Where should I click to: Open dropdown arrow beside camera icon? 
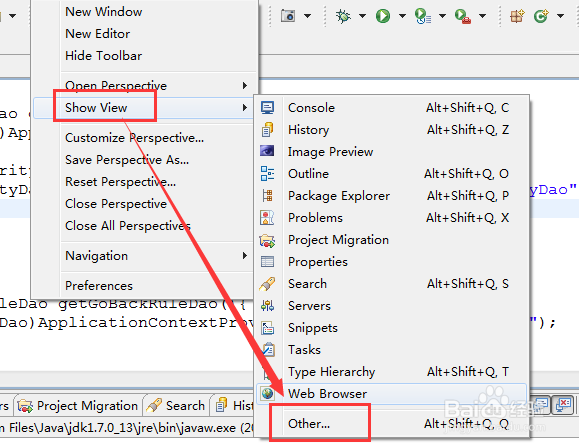(x=307, y=16)
